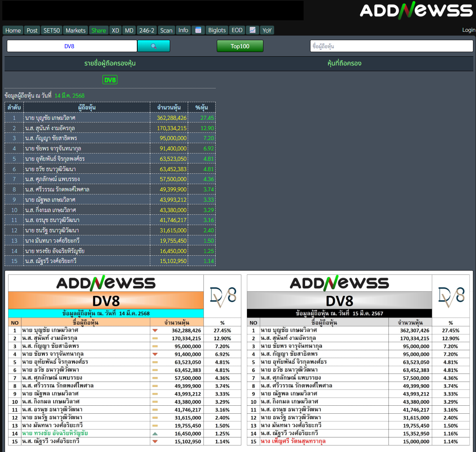Click the 12.90 percentage in the dark table

[x=207, y=128]
